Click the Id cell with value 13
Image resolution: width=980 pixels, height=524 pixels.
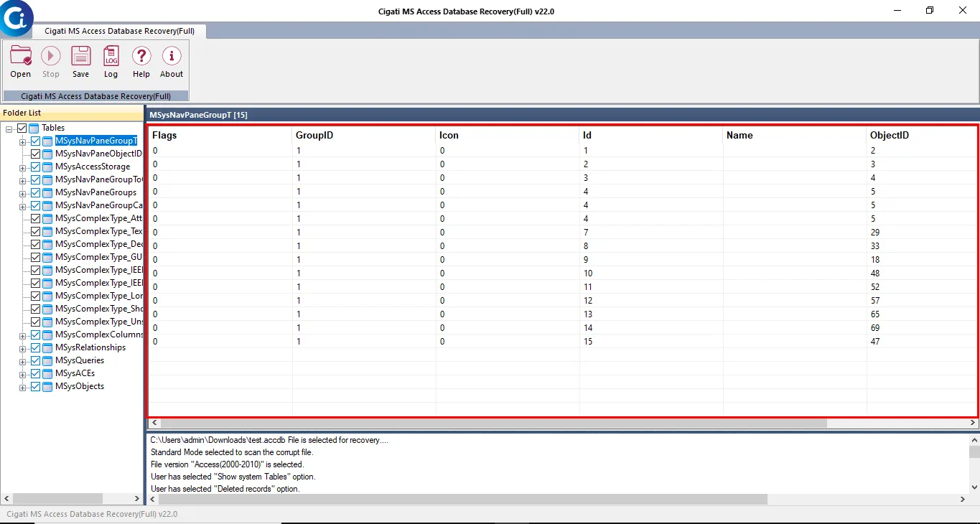coord(651,314)
